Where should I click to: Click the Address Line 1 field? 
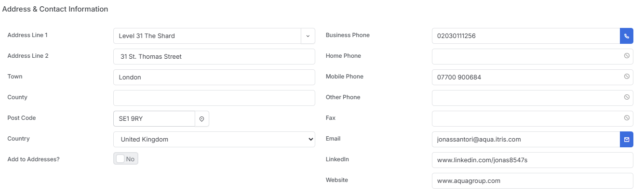pyautogui.click(x=207, y=36)
